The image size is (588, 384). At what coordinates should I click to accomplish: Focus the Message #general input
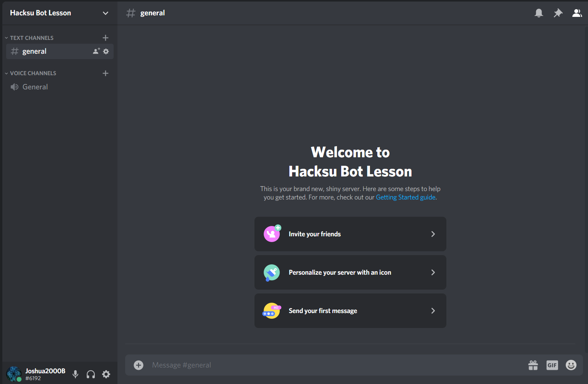pos(334,365)
